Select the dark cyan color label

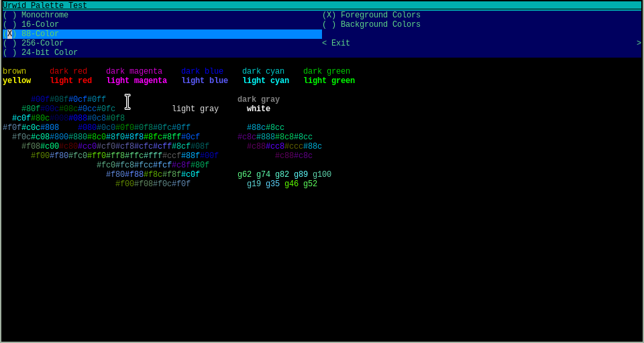tap(263, 72)
